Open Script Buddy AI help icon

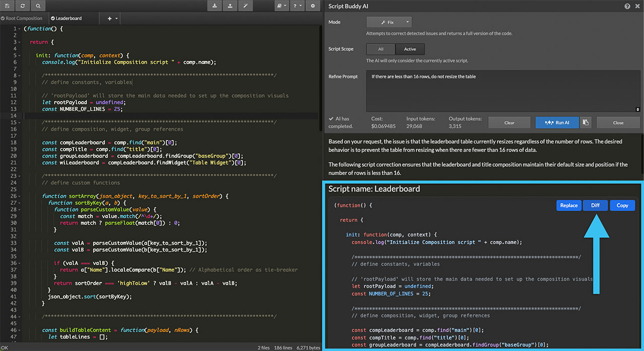[x=627, y=7]
